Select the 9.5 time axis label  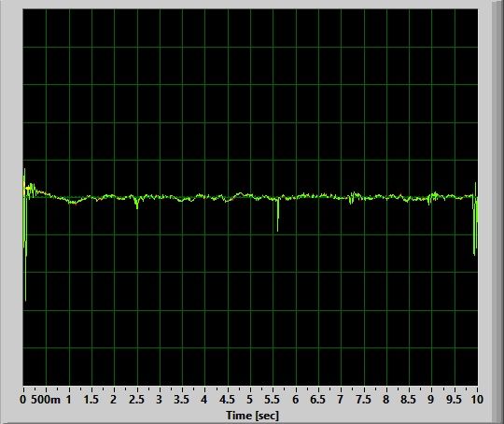(x=454, y=400)
